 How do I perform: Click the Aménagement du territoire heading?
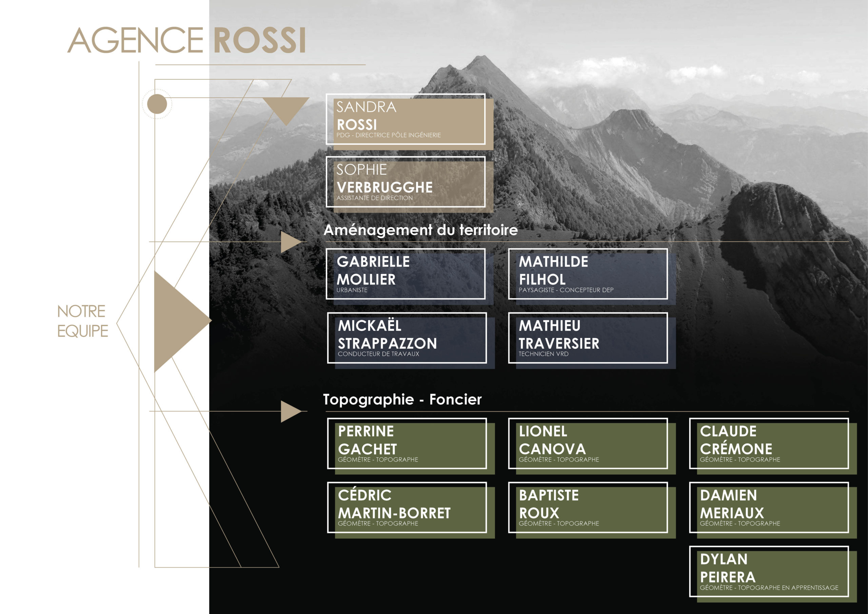click(x=421, y=230)
